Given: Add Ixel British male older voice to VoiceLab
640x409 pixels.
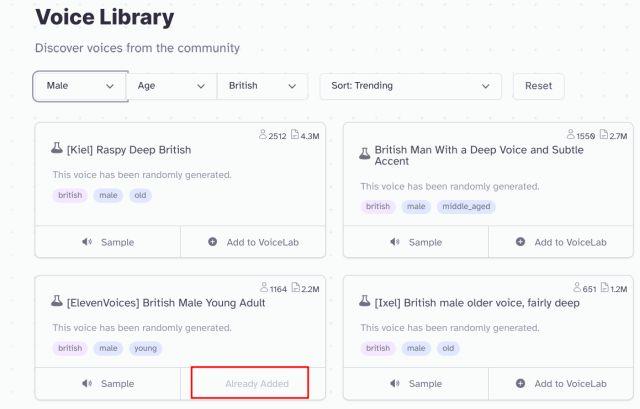Looking at the screenshot, I should (x=561, y=383).
